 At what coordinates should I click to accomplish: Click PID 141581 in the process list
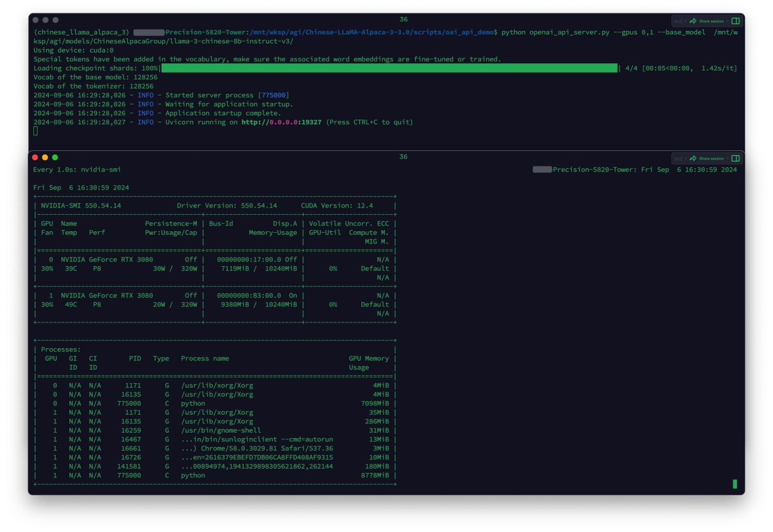point(129,467)
